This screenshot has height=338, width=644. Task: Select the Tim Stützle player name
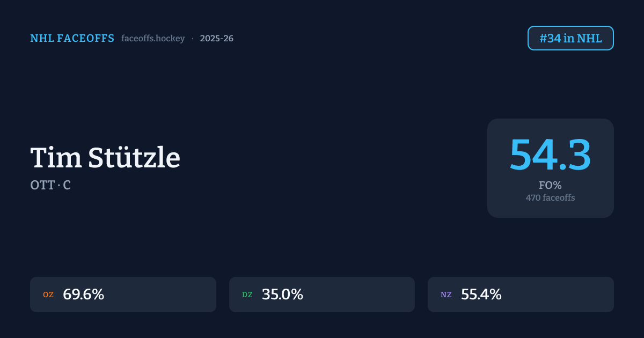[x=105, y=158]
